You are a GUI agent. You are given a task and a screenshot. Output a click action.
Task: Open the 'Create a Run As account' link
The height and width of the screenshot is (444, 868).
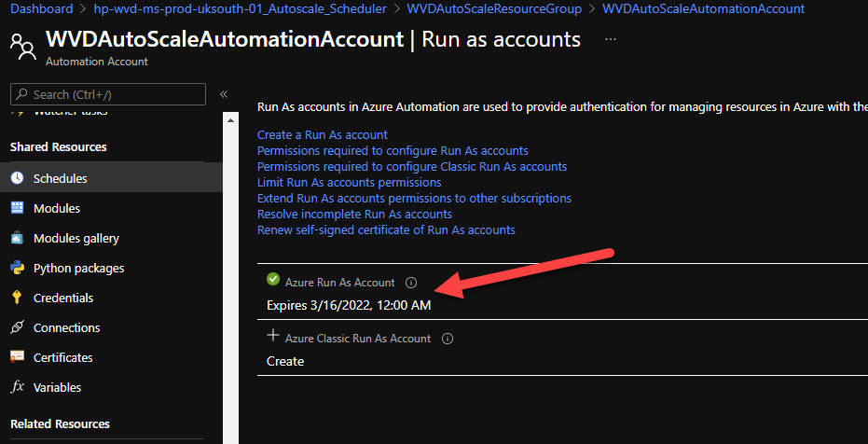pos(323,134)
